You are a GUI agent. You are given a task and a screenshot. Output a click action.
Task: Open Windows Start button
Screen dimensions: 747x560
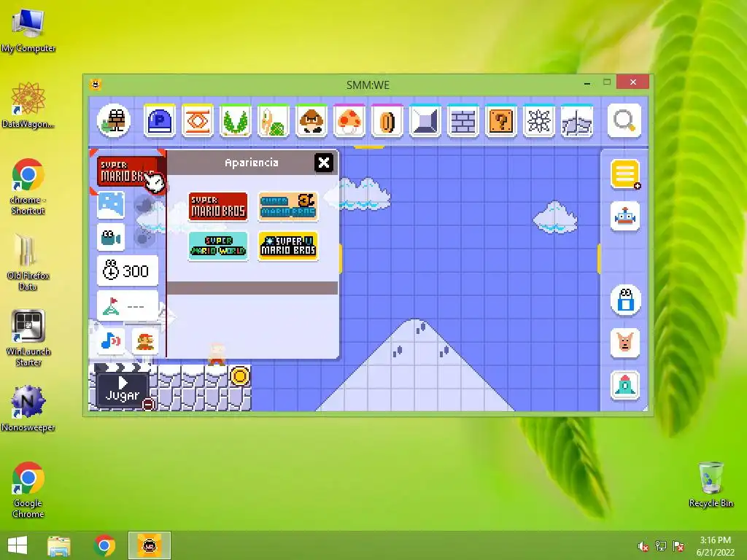18,545
